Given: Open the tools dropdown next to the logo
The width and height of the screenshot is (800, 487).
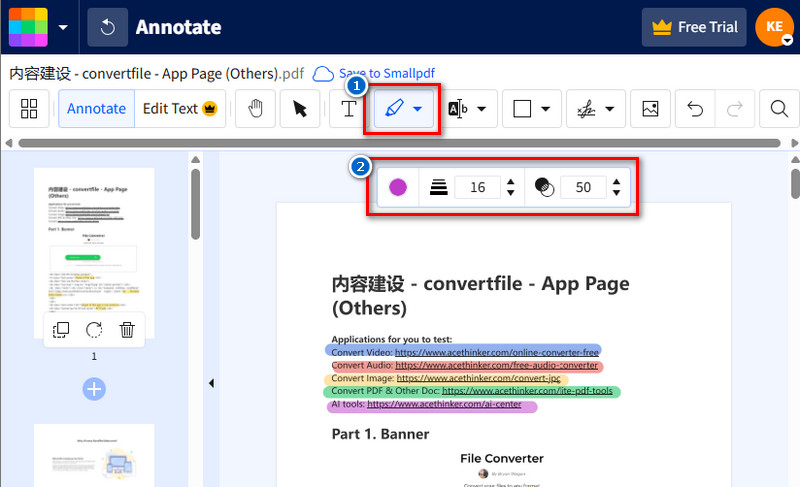Looking at the screenshot, I should (x=63, y=28).
